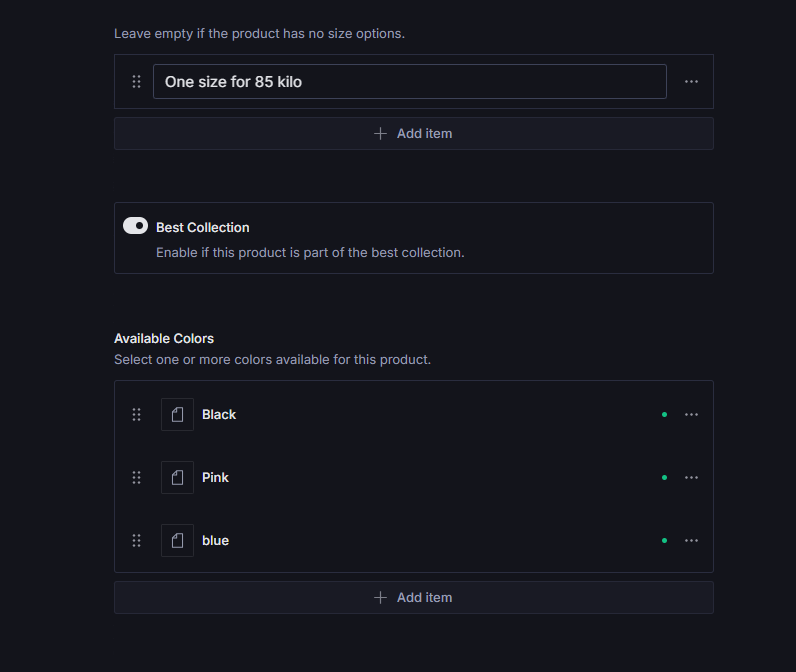Viewport: 796px width, 672px height.
Task: Click the document icon beside Black
Action: click(x=177, y=415)
